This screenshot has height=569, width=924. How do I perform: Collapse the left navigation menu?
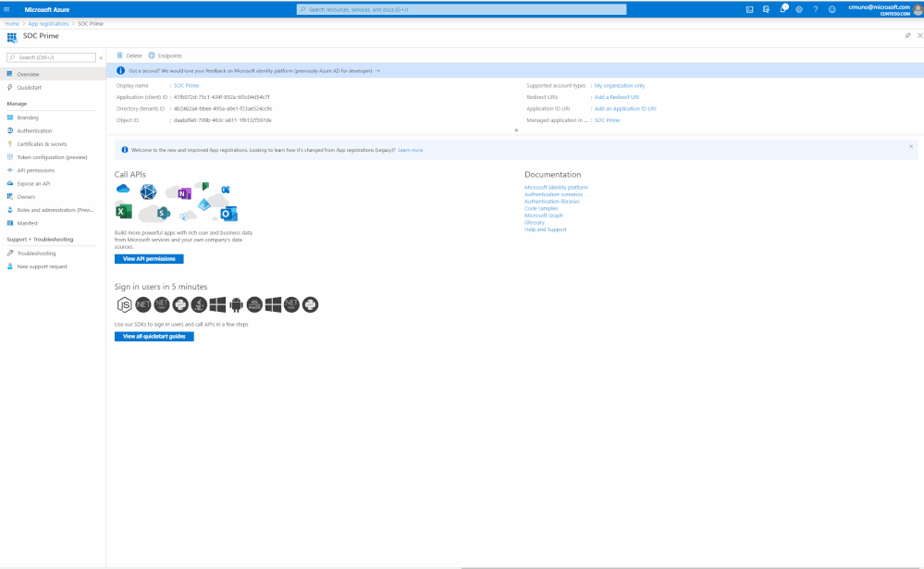[x=101, y=57]
